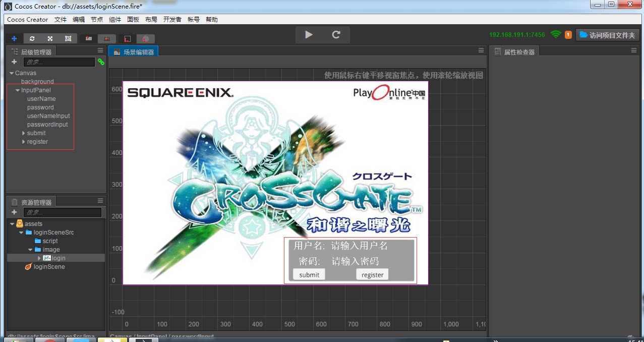Open asset manager panel hamburger menu

pyautogui.click(x=100, y=201)
